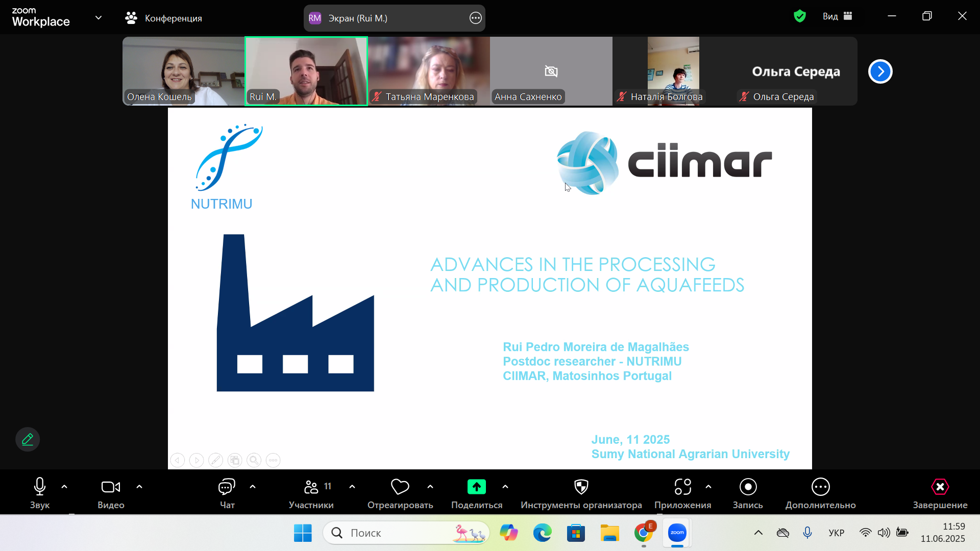Screen dimensions: 980x551
Task: Open the Приложения apps panel
Action: pos(683,493)
